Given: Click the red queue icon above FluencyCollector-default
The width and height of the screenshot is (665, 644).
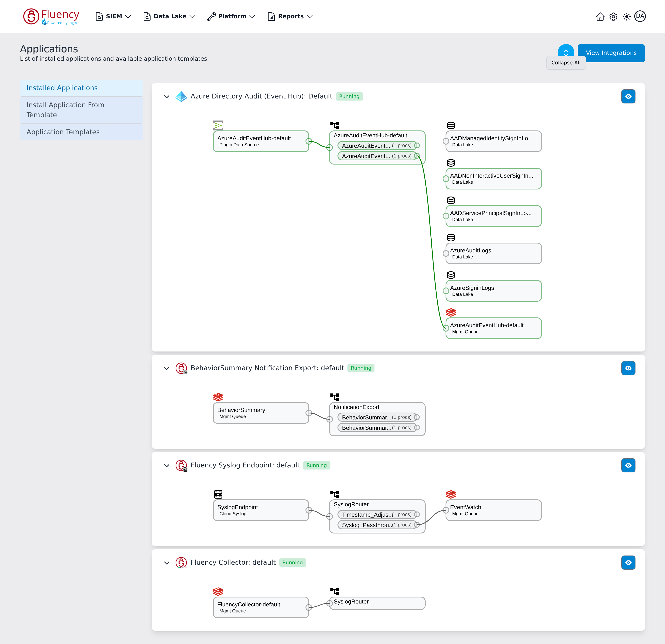Looking at the screenshot, I should (218, 591).
